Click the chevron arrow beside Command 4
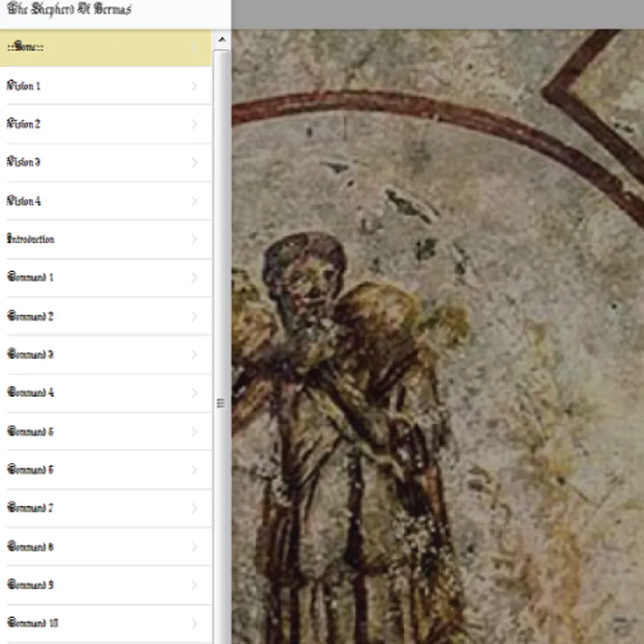 click(194, 393)
